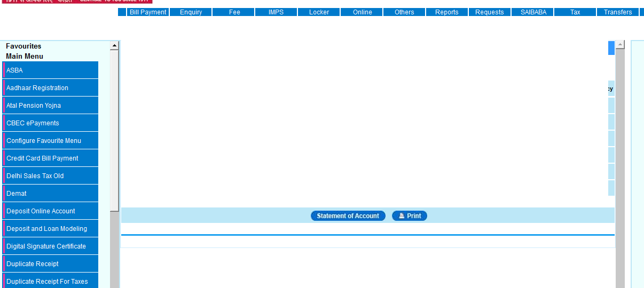Select Credit Card Bill Payment

pos(51,158)
